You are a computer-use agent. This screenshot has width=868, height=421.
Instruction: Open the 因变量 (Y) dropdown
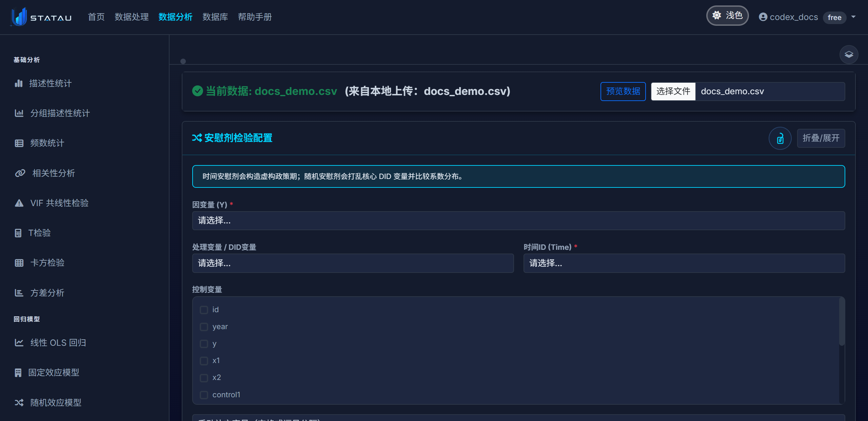pos(518,221)
